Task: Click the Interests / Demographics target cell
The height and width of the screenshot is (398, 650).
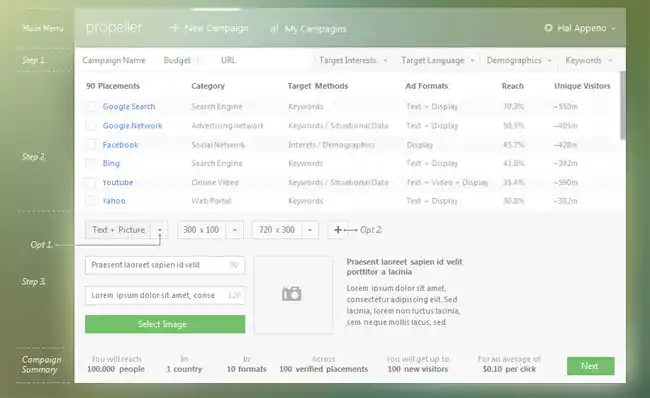Action: point(331,145)
